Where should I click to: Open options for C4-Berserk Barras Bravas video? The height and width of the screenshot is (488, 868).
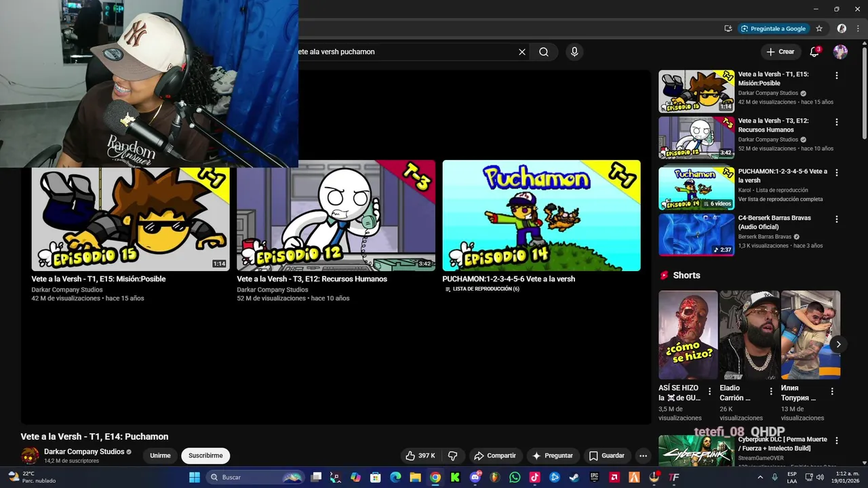click(x=837, y=219)
